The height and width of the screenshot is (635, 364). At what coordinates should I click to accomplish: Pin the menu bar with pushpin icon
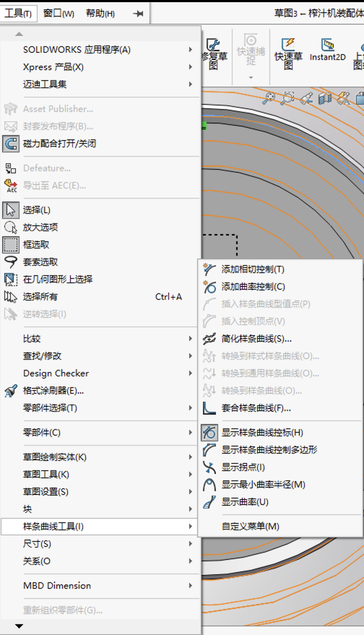tap(138, 14)
